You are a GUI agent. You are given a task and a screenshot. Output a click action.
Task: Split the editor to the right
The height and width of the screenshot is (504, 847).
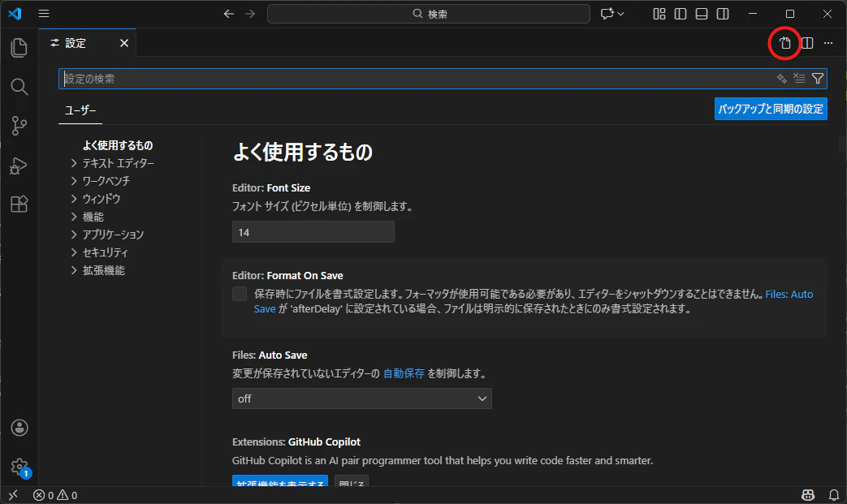(x=807, y=43)
